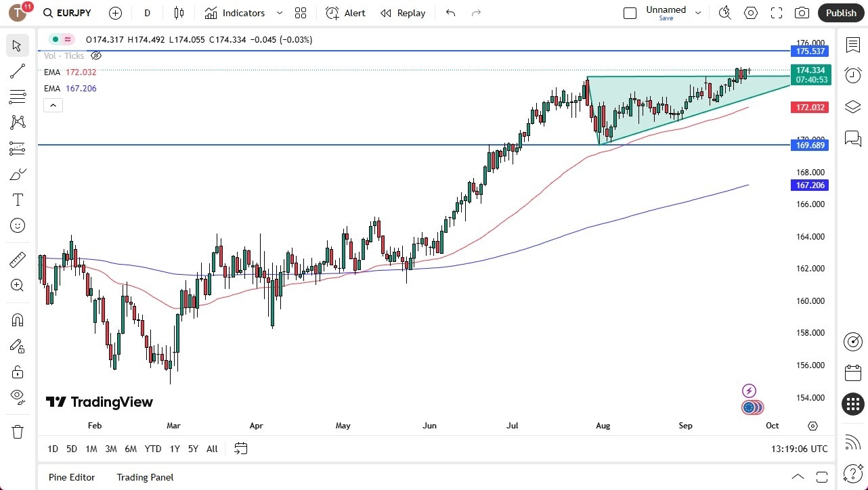Activate the Measure ruler tool

click(x=18, y=259)
